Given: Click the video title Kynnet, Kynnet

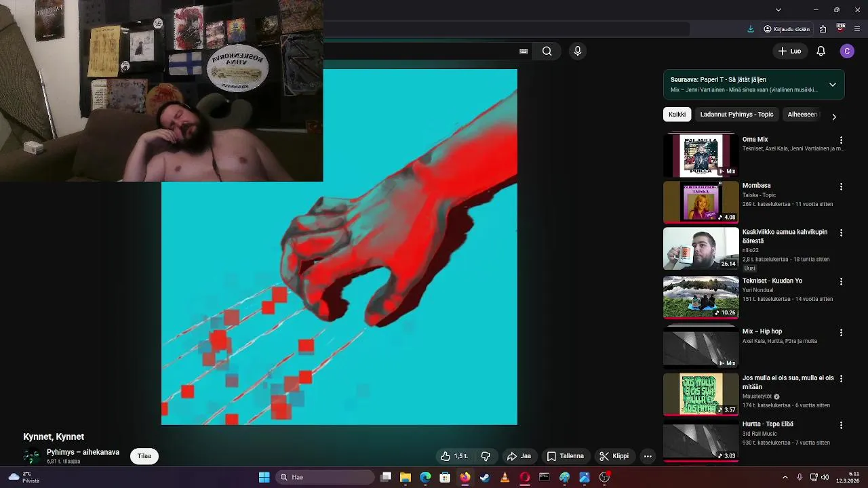Looking at the screenshot, I should [54, 437].
